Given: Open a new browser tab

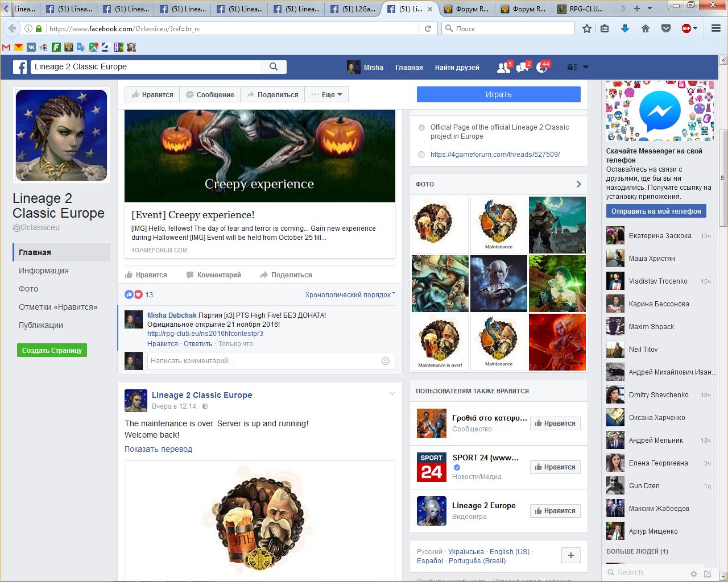Looking at the screenshot, I should click(x=637, y=9).
